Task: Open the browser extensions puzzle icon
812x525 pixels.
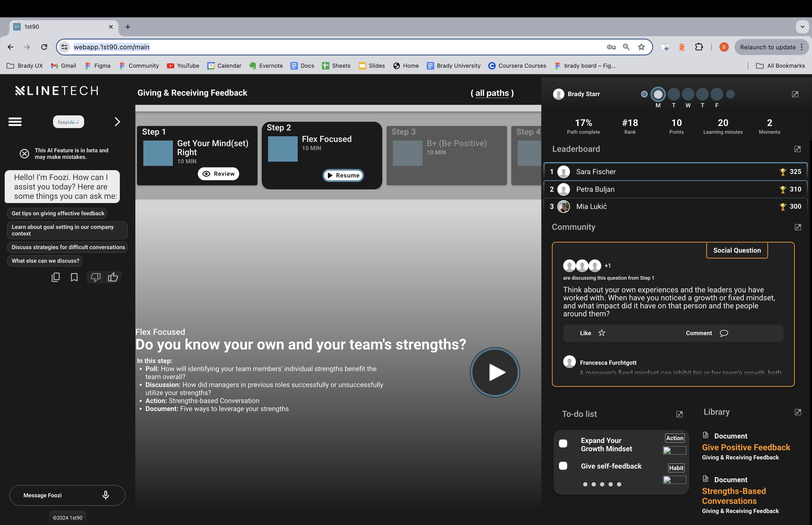Action: 699,47
